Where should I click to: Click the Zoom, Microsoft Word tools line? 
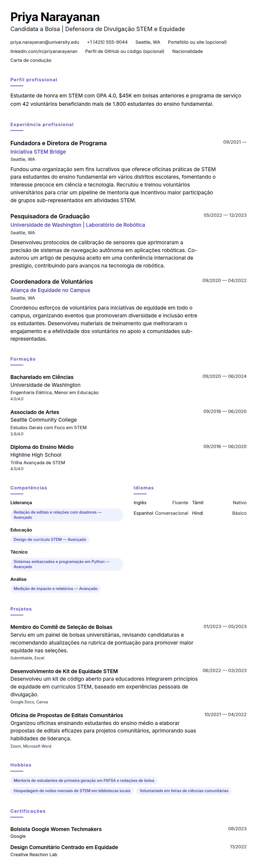[x=31, y=746]
